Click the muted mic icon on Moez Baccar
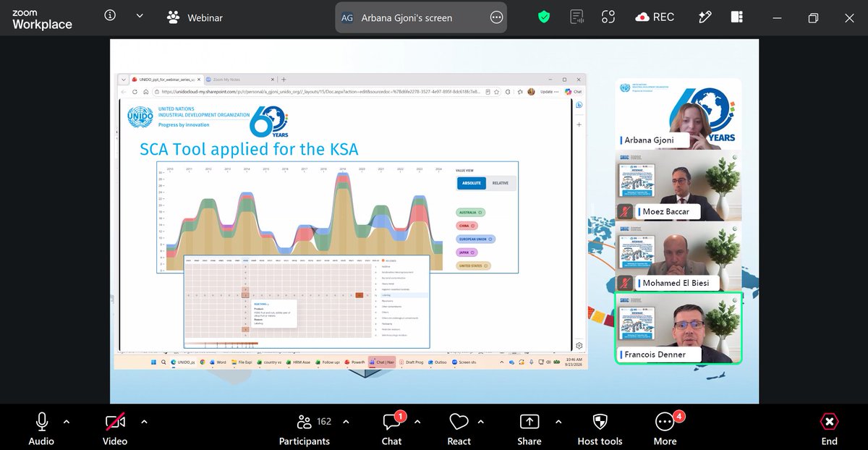This screenshot has width=868, height=450. pyautogui.click(x=626, y=212)
